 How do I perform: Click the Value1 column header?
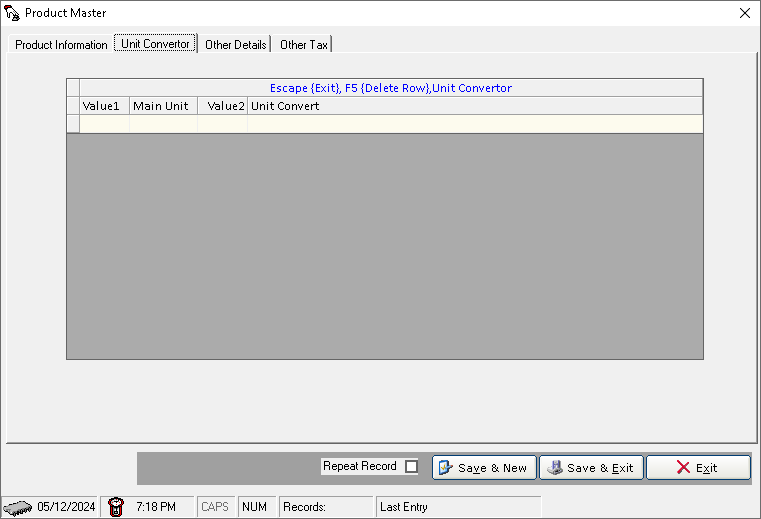tap(104, 106)
